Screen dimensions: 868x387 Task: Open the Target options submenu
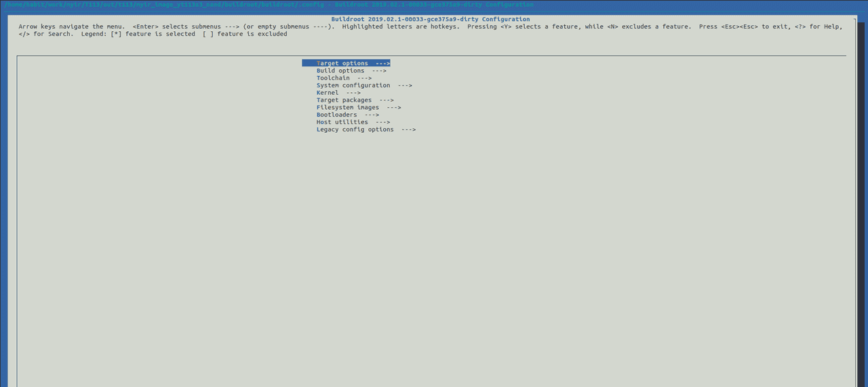(x=346, y=63)
